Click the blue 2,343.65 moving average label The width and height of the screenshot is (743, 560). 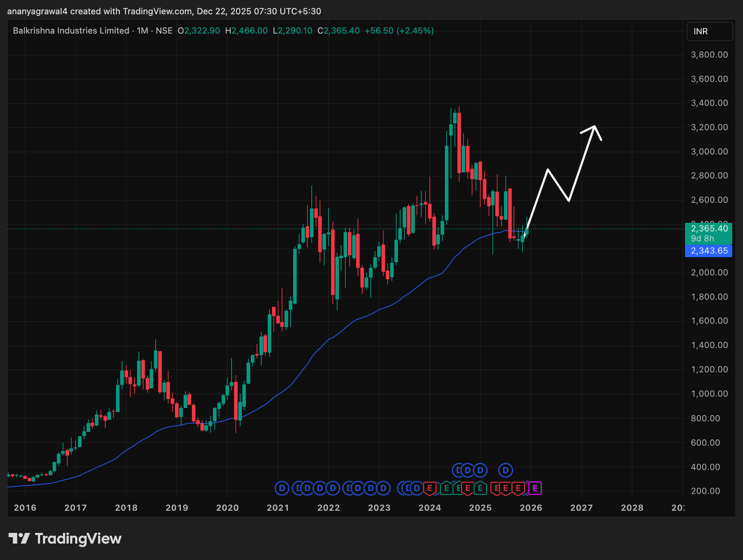pos(709,251)
